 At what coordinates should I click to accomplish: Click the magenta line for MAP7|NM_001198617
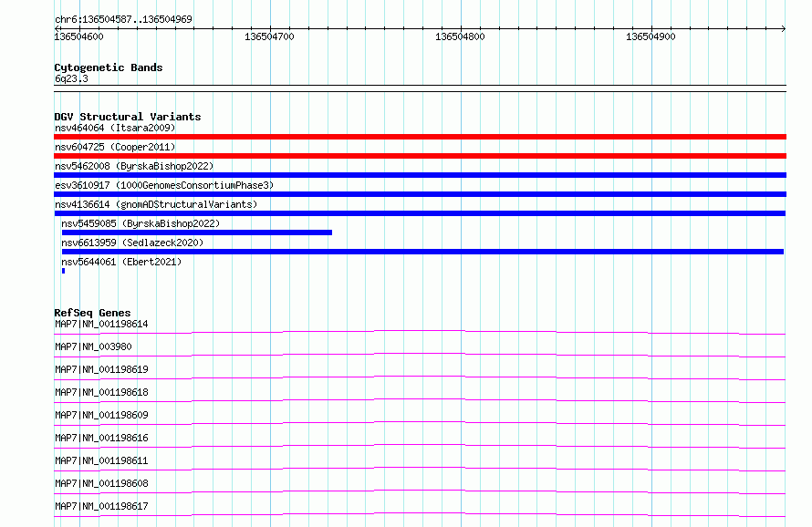420,514
